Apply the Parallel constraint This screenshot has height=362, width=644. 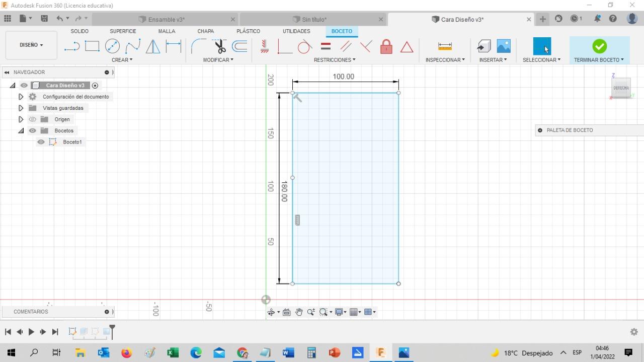(346, 47)
